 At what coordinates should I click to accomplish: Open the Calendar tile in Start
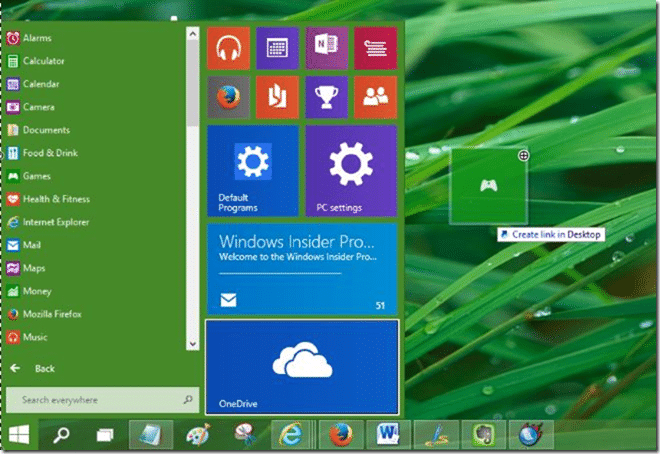(x=277, y=48)
